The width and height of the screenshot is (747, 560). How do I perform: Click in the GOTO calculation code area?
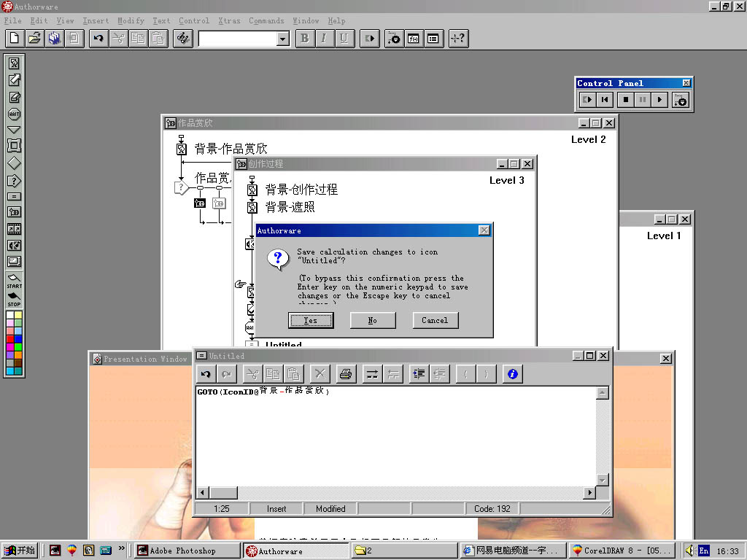click(x=396, y=436)
